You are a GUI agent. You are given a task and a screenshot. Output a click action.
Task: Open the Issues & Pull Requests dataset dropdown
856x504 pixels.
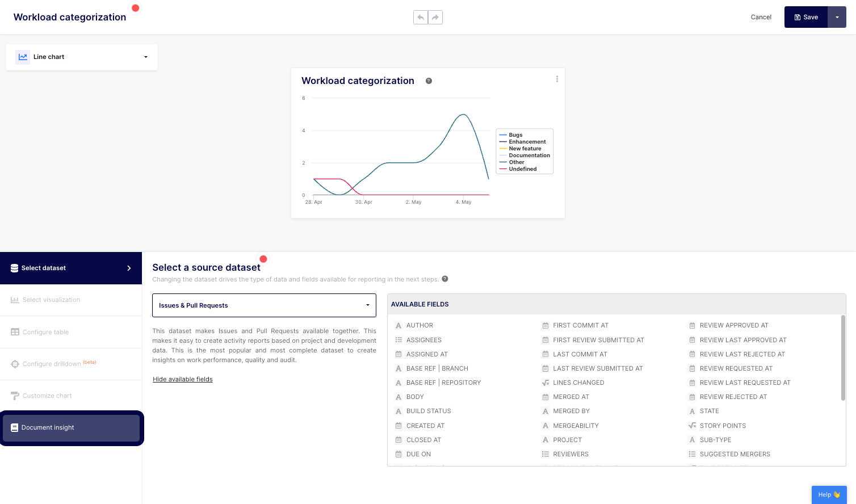pyautogui.click(x=264, y=305)
